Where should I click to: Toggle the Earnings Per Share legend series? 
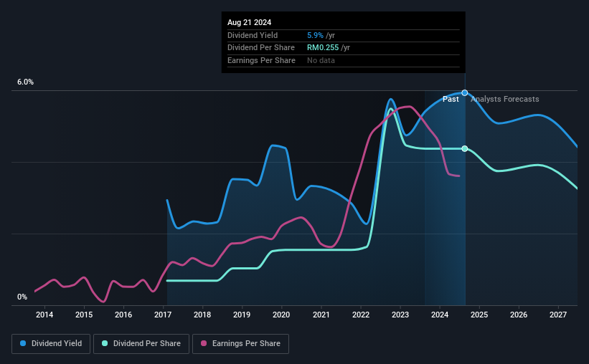tap(240, 344)
